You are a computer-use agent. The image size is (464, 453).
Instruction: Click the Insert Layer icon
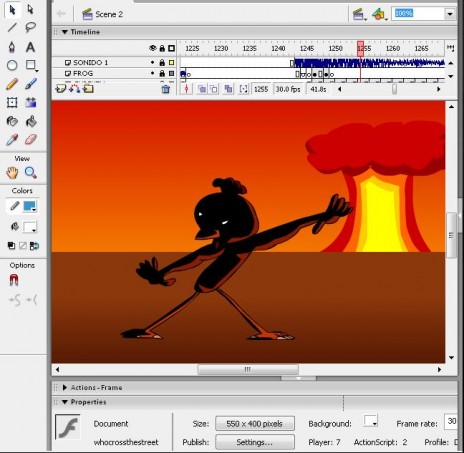click(x=60, y=89)
